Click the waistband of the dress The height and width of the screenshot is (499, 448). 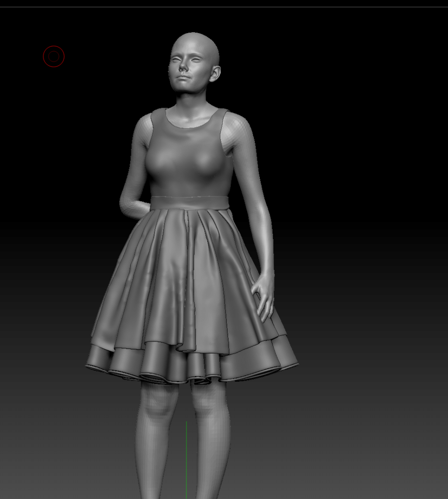click(x=189, y=203)
